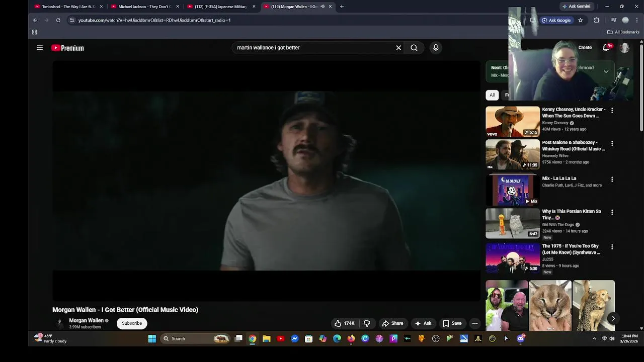Open Chrome three-dot menu

[637, 20]
